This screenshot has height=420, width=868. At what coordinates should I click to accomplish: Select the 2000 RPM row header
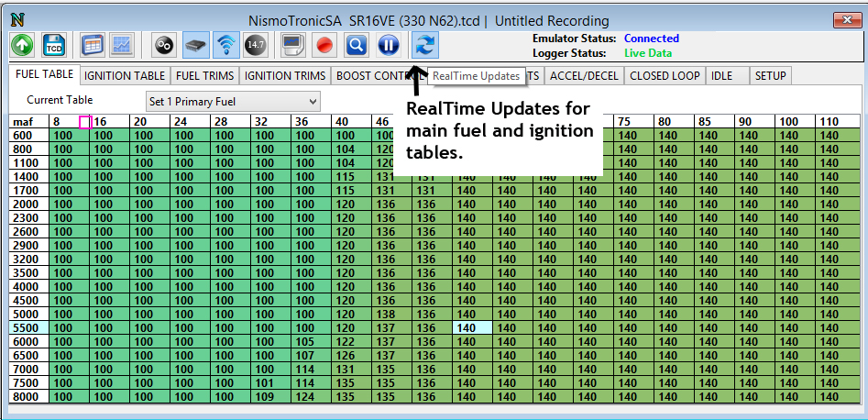(x=28, y=204)
